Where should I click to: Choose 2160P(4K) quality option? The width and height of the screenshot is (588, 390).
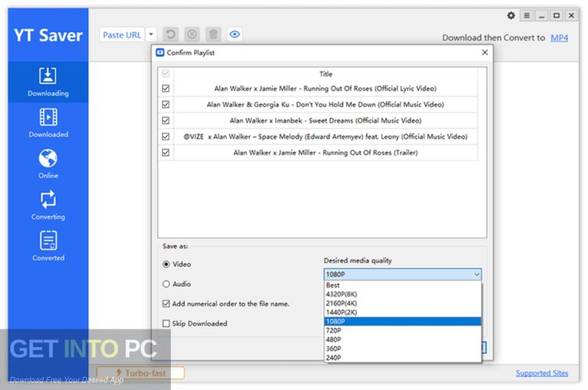403,303
